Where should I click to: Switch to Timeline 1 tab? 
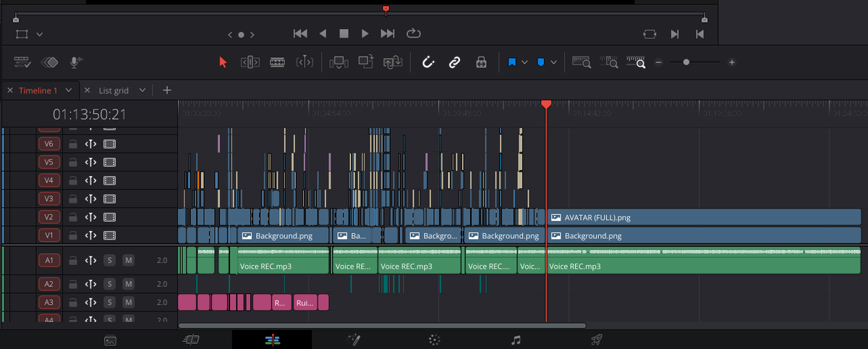38,91
